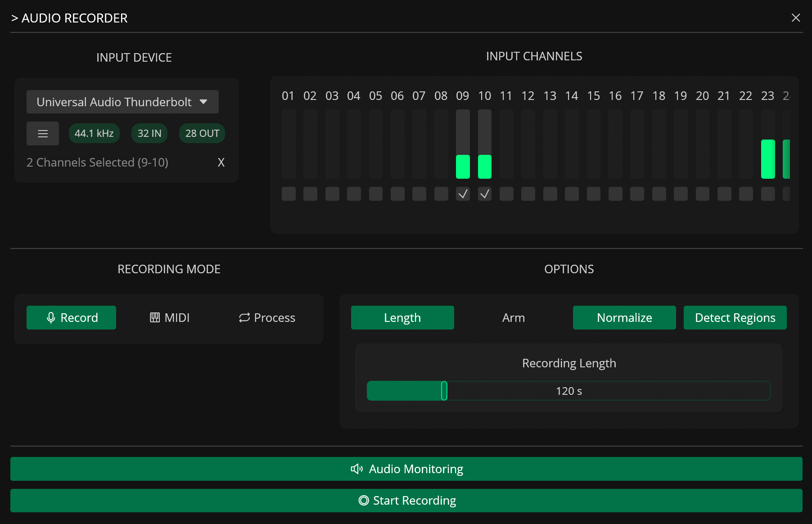Click the channel 09 level meter
This screenshot has width=812, height=524.
coord(463,144)
